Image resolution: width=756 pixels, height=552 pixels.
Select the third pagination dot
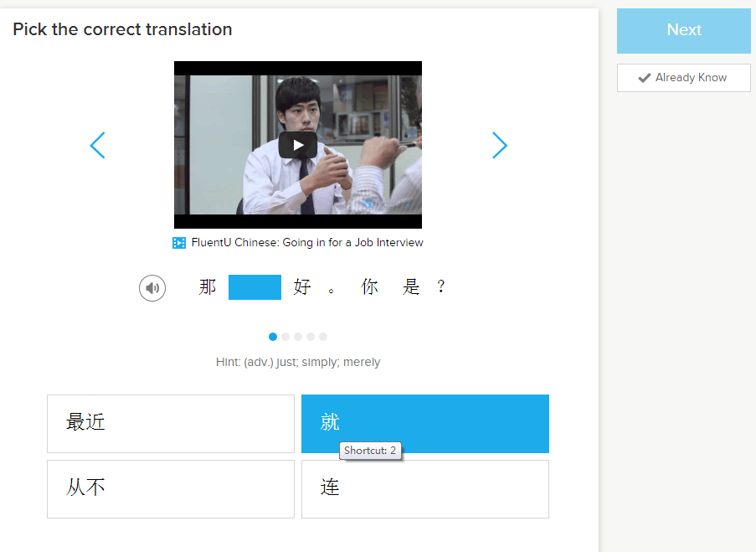click(298, 337)
